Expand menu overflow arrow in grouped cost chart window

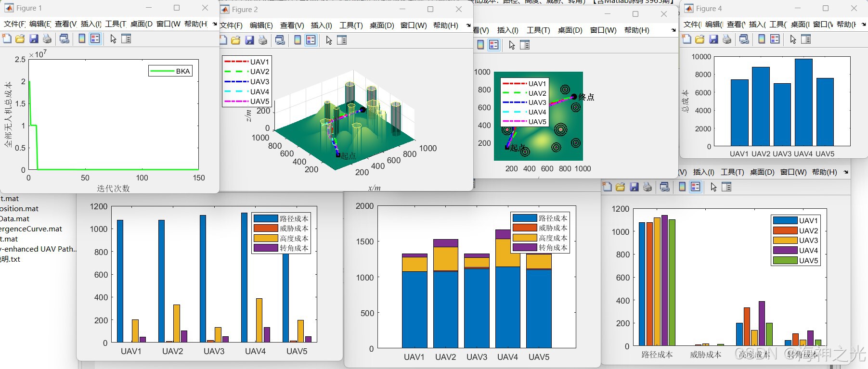846,172
